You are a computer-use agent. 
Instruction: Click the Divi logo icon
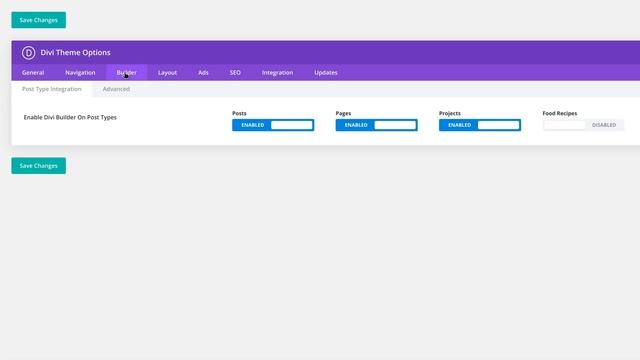[x=29, y=53]
